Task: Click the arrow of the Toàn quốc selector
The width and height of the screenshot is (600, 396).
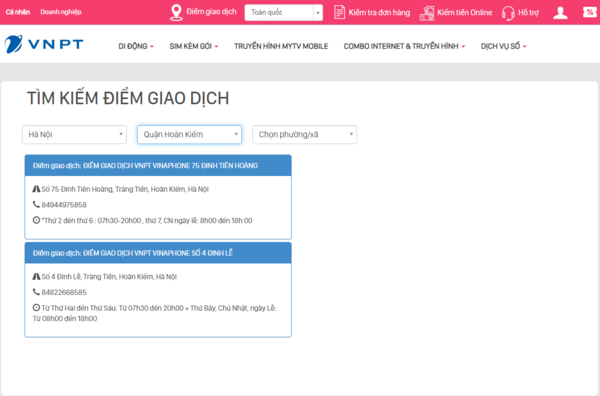Action: pyautogui.click(x=318, y=13)
